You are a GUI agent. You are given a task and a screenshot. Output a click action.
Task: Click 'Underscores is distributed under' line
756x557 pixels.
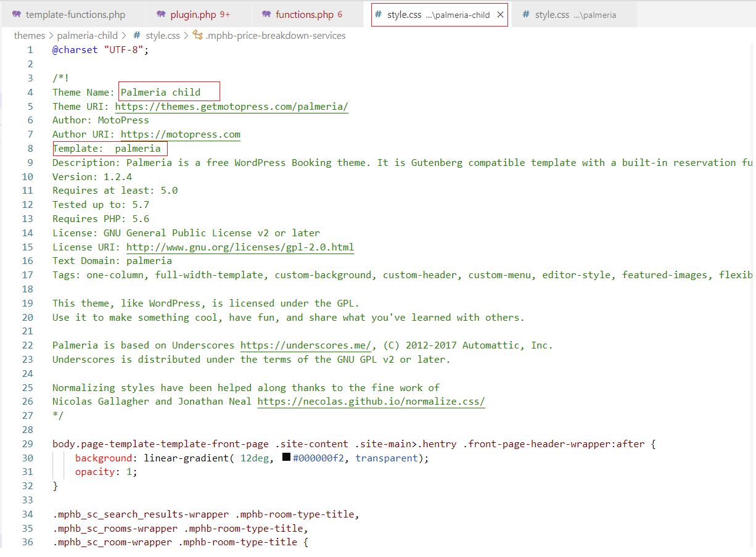point(252,360)
